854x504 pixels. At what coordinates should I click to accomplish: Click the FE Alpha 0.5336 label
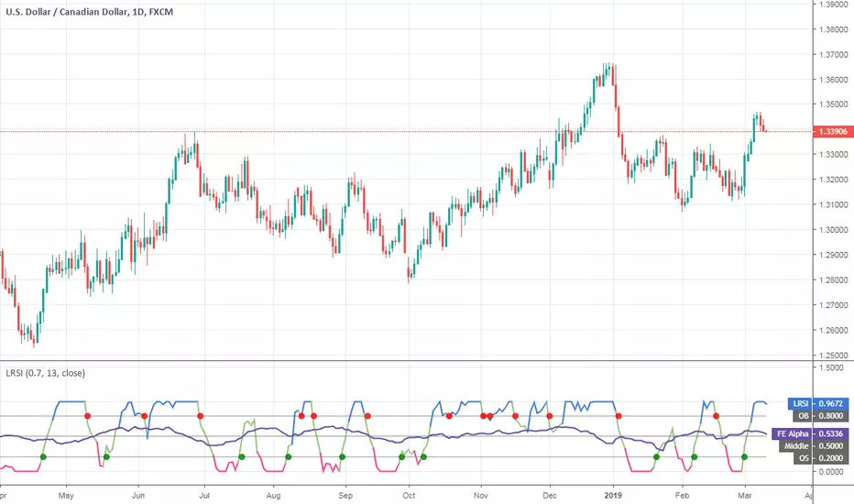click(x=810, y=433)
